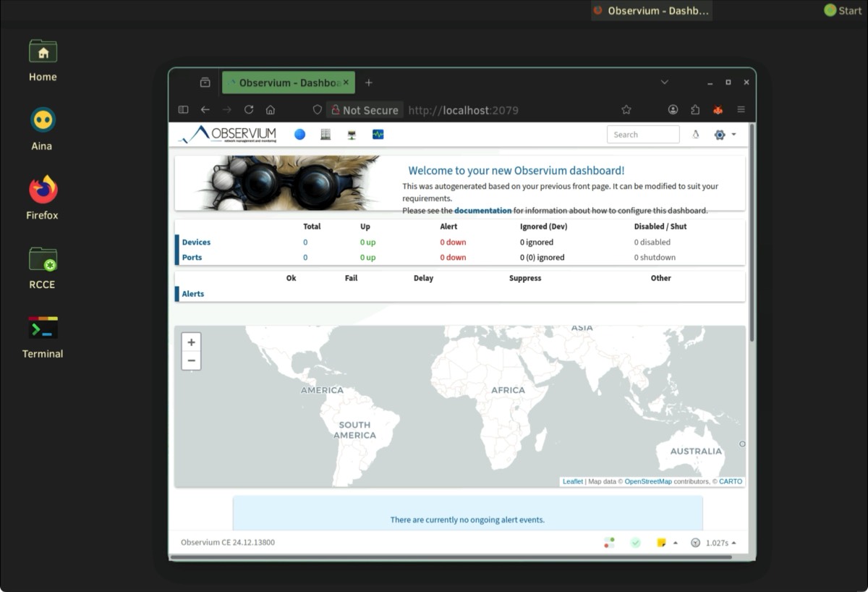Open the Observium globe overview menu
Viewport: 868px width, 592px height.
[299, 135]
